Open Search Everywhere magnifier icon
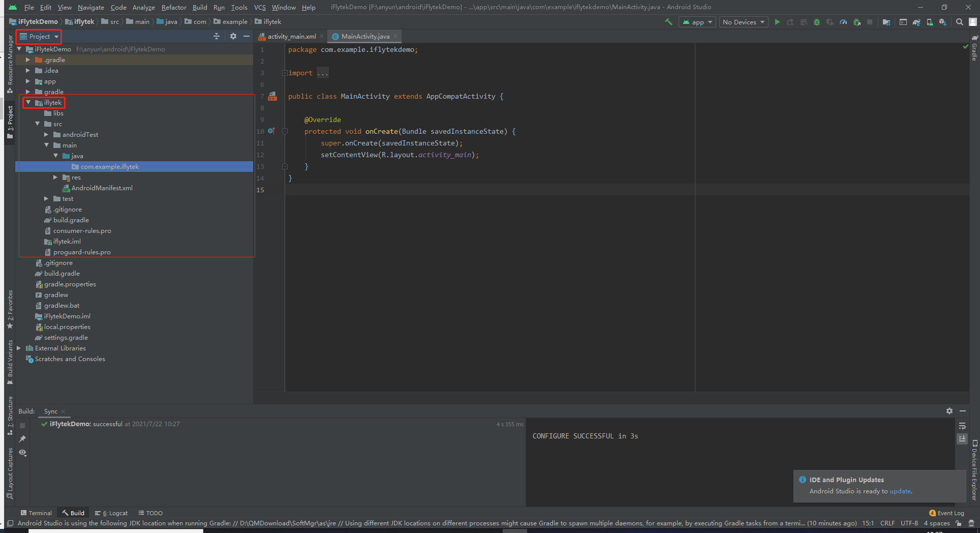This screenshot has width=980, height=533. (960, 22)
